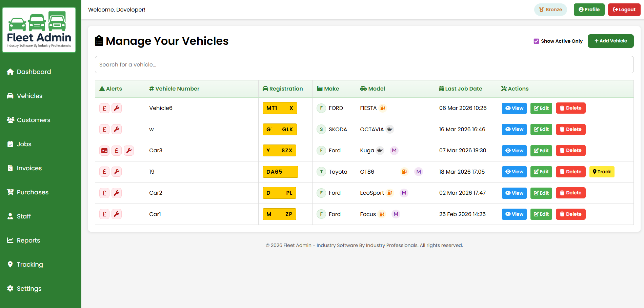Edit the Car3 vehicle
The image size is (644, 308).
coord(541,151)
